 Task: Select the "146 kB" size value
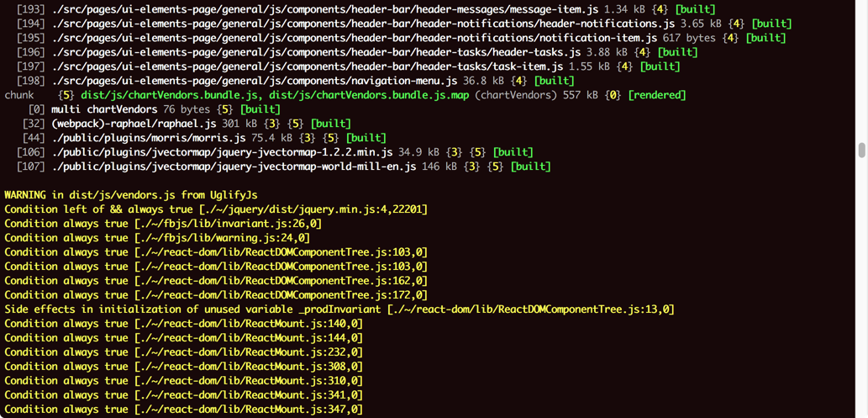coord(439,167)
